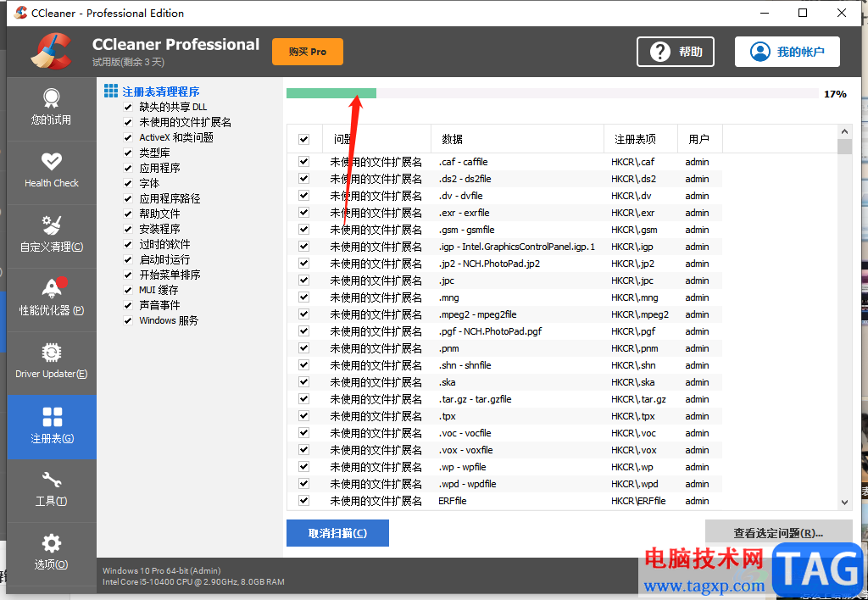The width and height of the screenshot is (868, 600).
Task: Toggle Windows 服务 checkbox
Action: pos(128,320)
